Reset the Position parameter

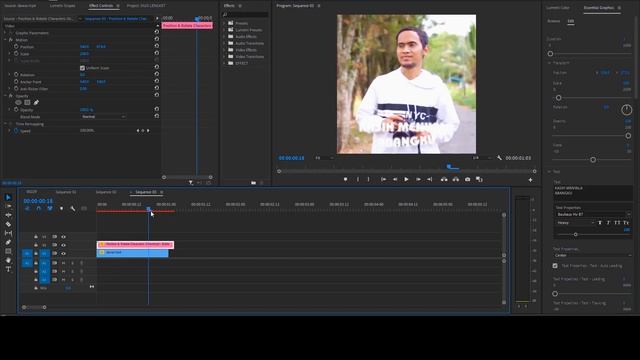click(x=157, y=46)
